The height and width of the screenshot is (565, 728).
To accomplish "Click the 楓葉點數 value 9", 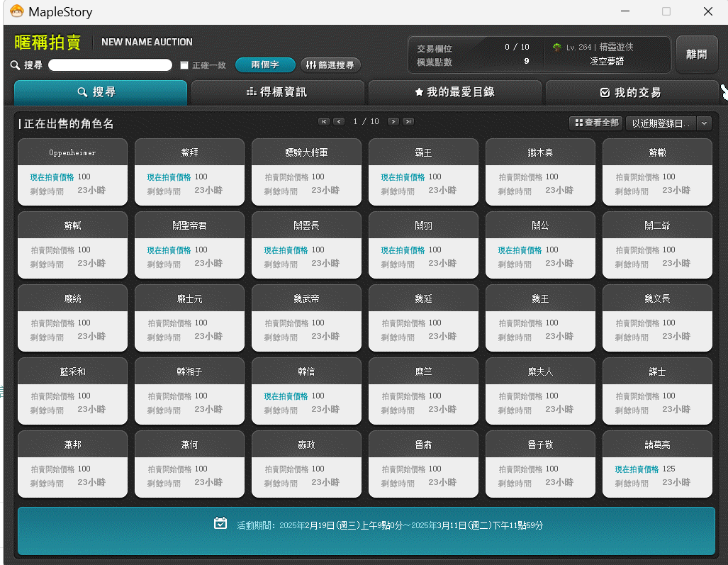I will pyautogui.click(x=527, y=61).
